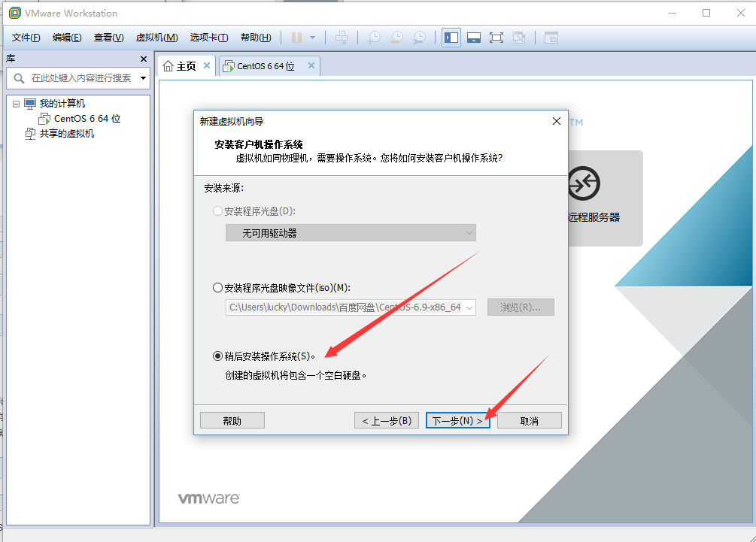Select CentOS 6 64 位 in library tree

pyautogui.click(x=87, y=119)
